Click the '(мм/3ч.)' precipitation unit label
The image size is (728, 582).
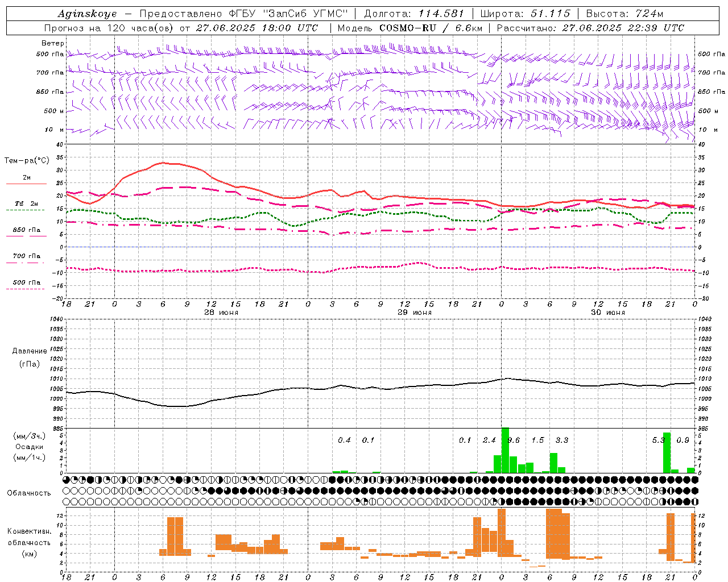pos(29,436)
